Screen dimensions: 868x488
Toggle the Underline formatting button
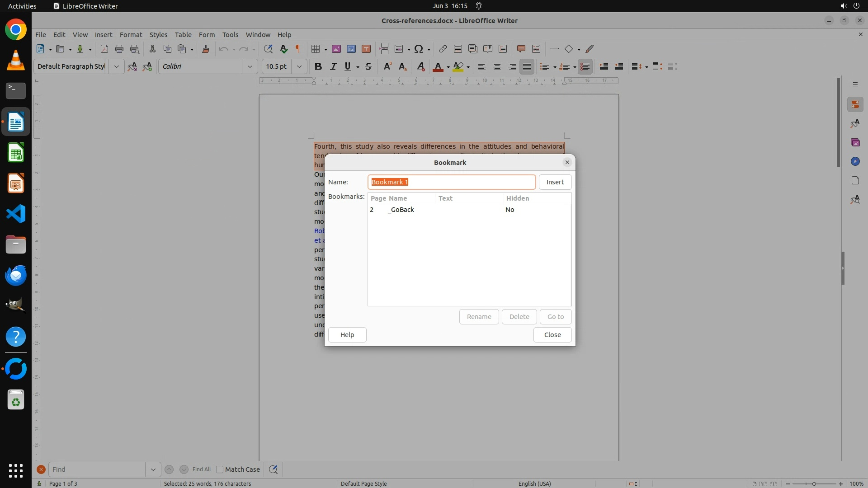[x=348, y=66]
